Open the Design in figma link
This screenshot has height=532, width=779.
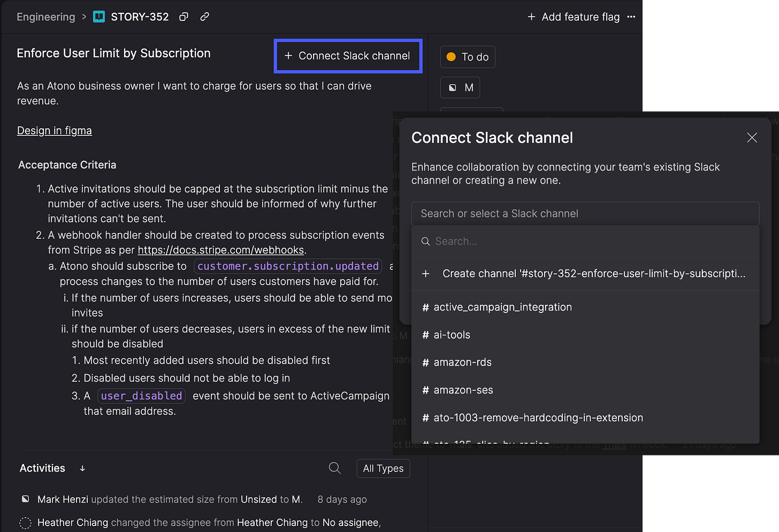pyautogui.click(x=55, y=130)
